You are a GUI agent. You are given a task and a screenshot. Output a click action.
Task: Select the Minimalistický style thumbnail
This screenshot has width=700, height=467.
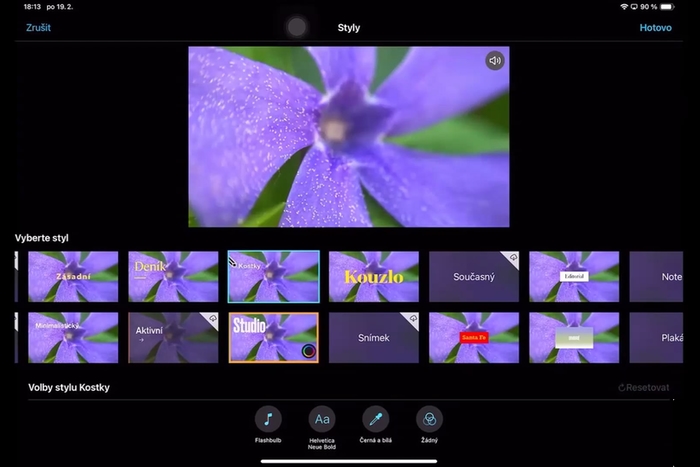(73, 337)
